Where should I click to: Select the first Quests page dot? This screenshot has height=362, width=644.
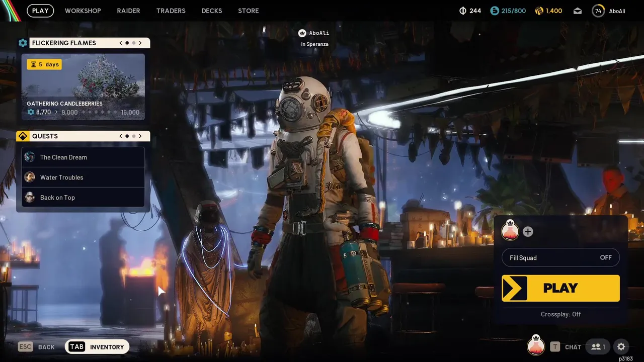(127, 136)
